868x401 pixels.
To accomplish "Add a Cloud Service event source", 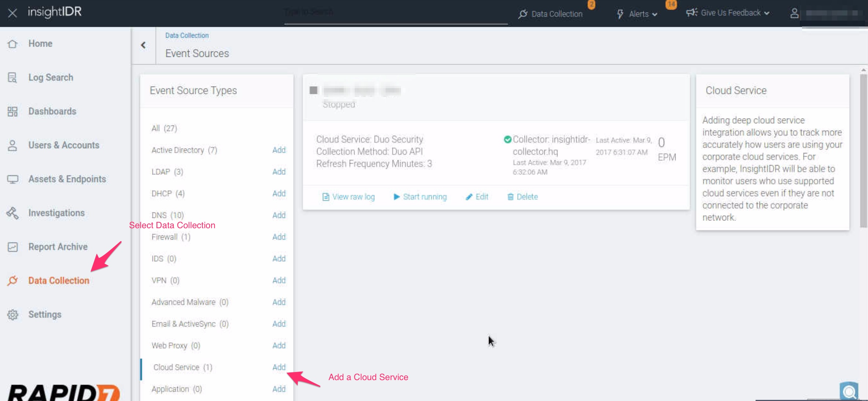I will tap(279, 367).
